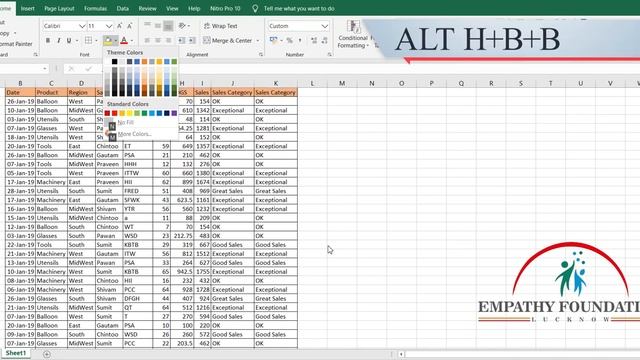Click the Accounting Number Format icon
Screen dimensions: 640x360
(273, 40)
